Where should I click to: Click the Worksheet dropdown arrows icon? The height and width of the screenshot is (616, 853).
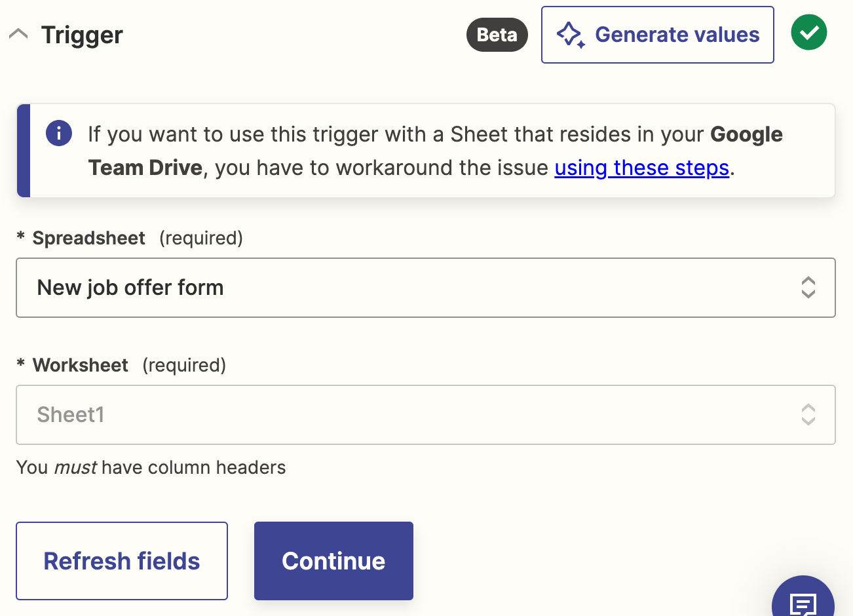808,415
